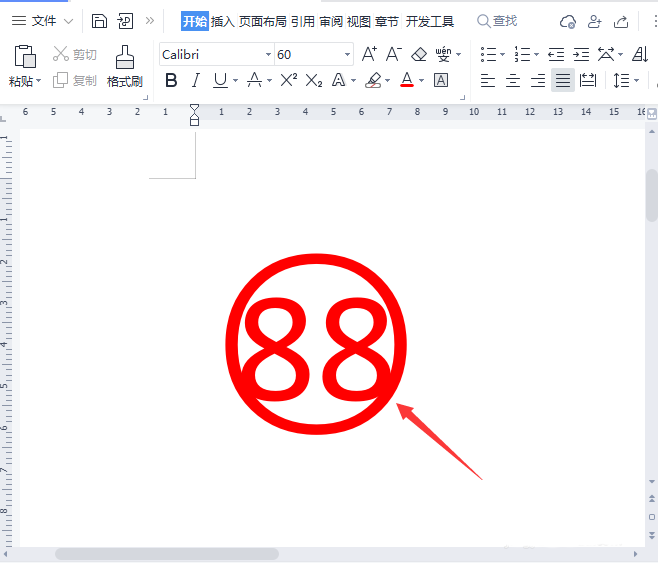Apply subscript formatting
The height and width of the screenshot is (563, 658).
tap(314, 80)
